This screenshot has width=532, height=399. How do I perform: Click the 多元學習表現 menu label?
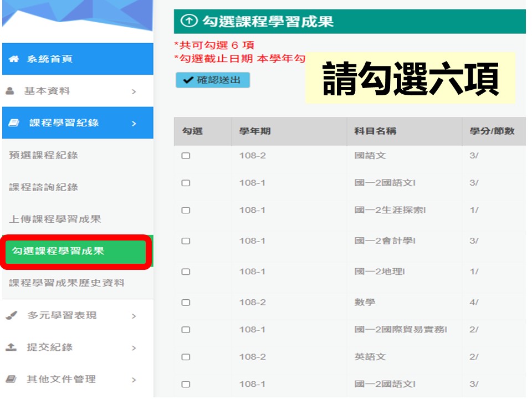point(62,315)
